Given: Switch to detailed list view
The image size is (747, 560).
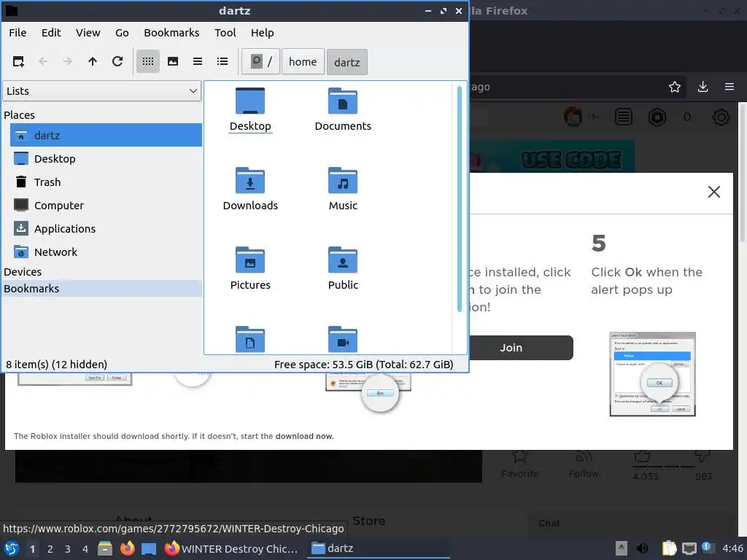Looking at the screenshot, I should 222,61.
